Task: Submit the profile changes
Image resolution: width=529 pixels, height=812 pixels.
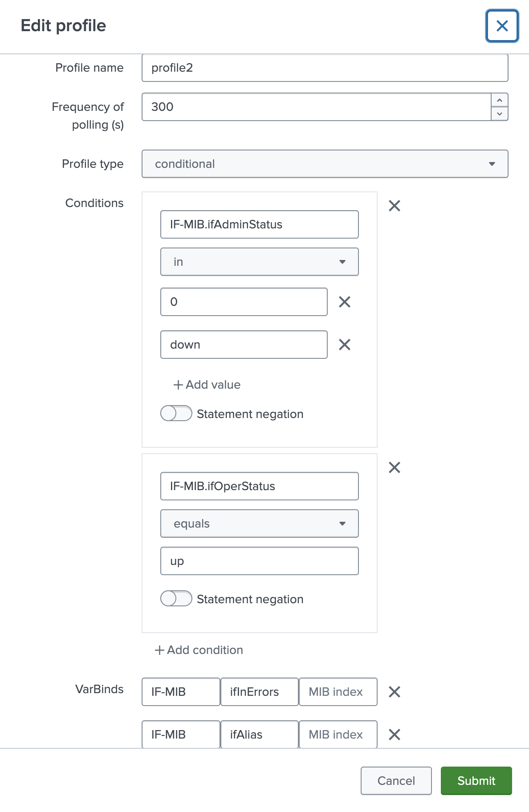Action: pyautogui.click(x=476, y=781)
